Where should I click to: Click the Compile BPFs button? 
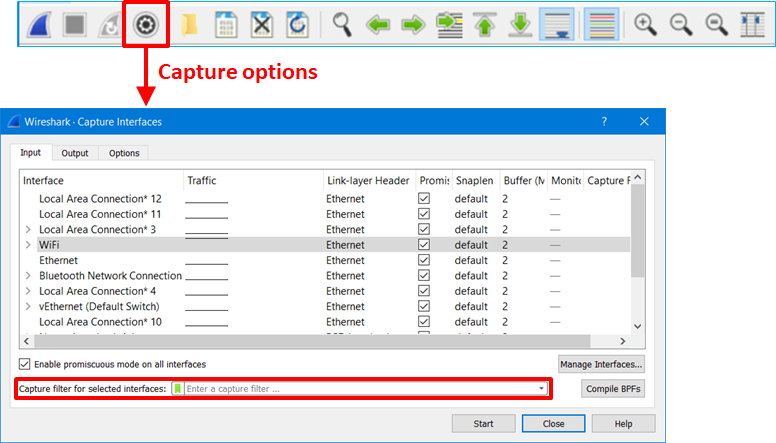point(613,389)
